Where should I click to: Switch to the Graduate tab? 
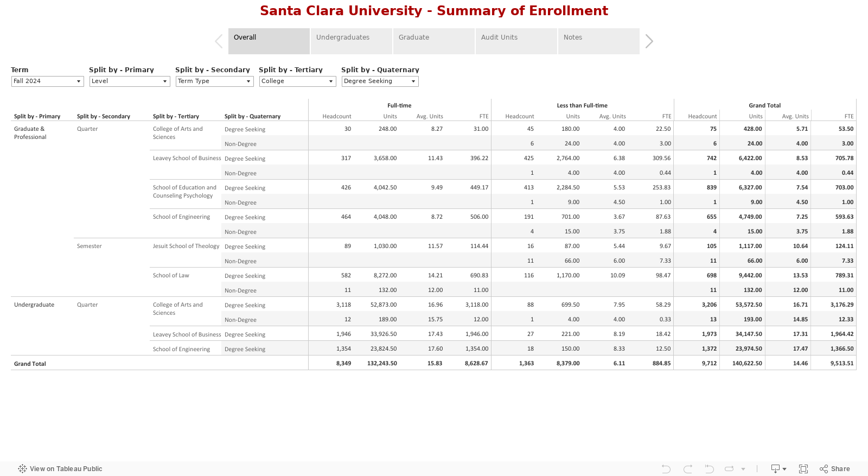coord(434,41)
